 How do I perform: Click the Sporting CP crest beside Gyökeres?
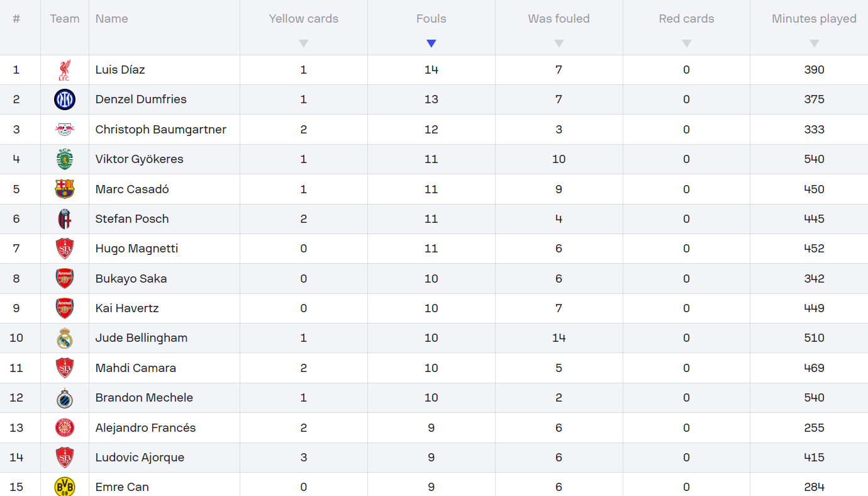[x=64, y=159]
